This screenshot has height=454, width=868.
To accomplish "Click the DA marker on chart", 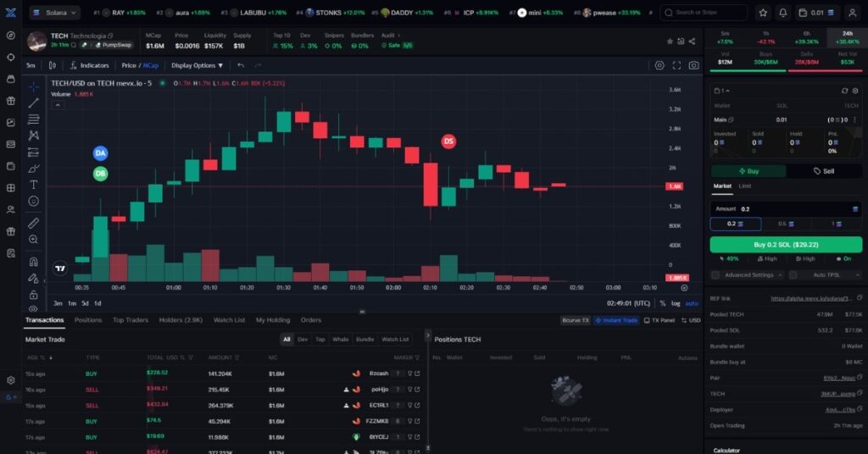I will pos(100,153).
